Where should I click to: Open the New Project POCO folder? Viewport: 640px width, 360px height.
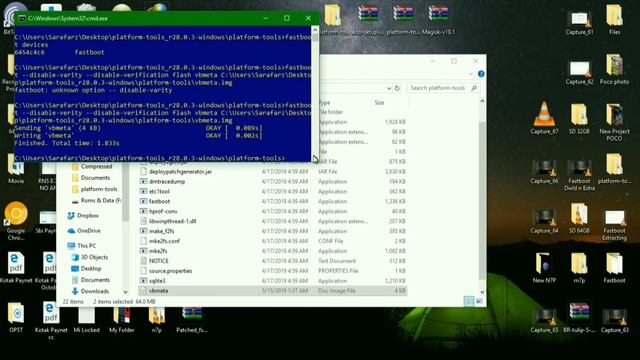point(614,122)
